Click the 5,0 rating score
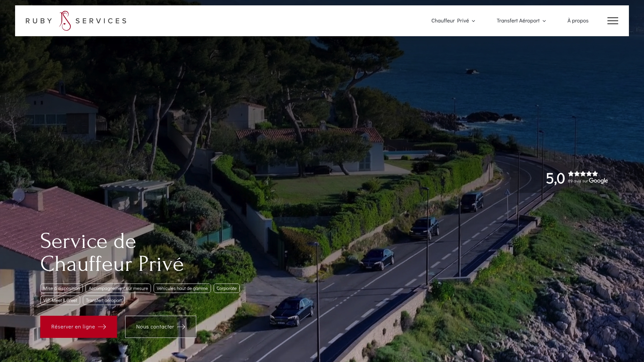 [555, 178]
